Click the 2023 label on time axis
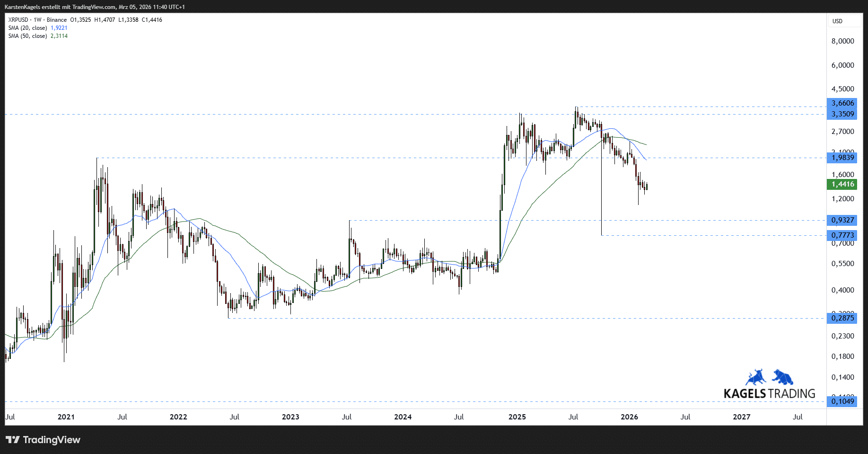 pos(290,417)
